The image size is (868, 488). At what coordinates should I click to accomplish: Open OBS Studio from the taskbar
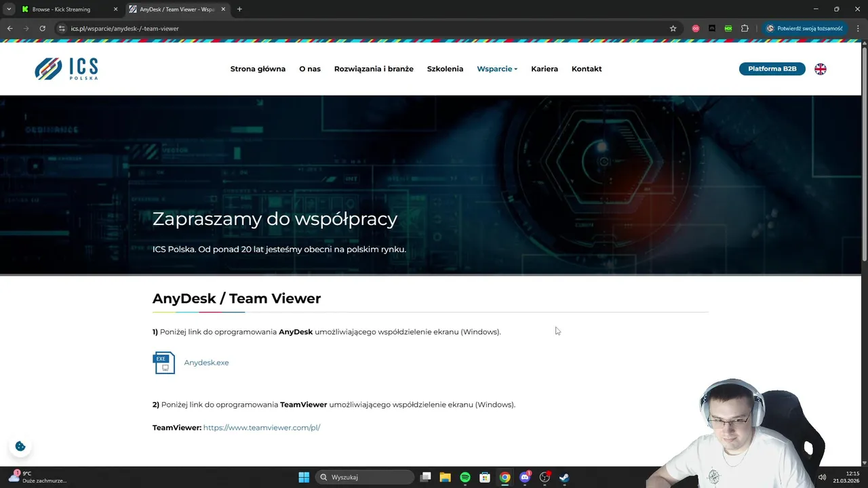coord(545,477)
